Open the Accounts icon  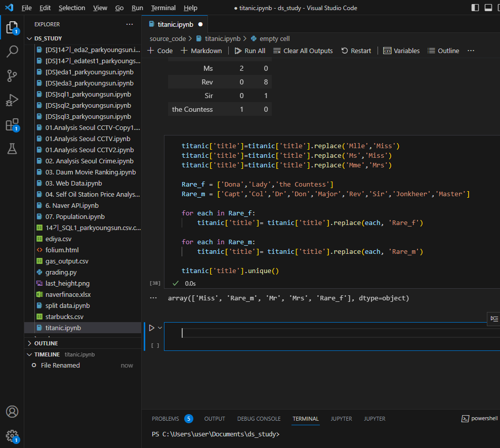click(x=12, y=412)
